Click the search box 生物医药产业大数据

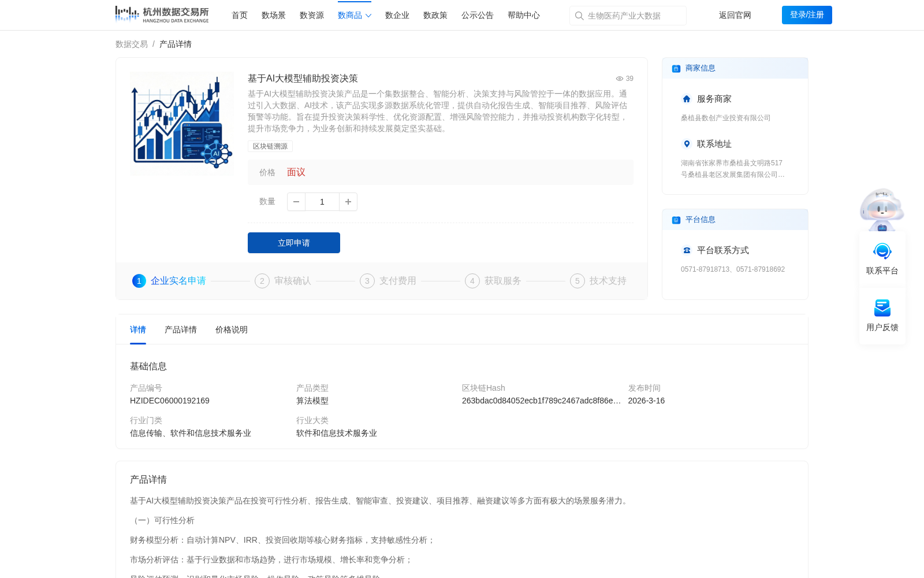[x=628, y=16]
